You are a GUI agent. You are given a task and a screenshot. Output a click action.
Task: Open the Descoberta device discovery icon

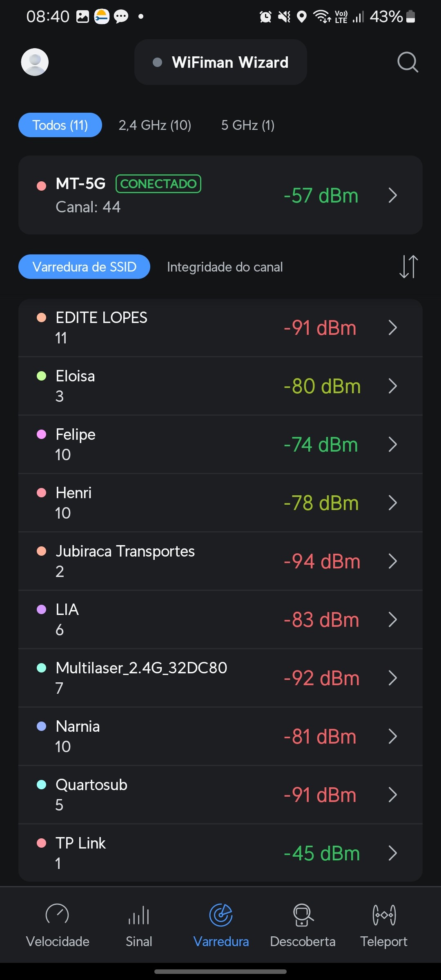303,915
